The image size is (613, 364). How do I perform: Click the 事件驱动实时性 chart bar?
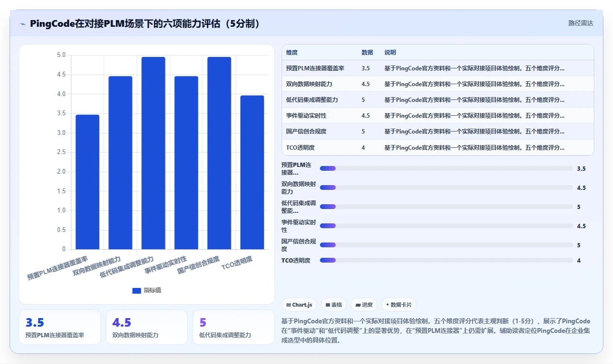pos(186,163)
